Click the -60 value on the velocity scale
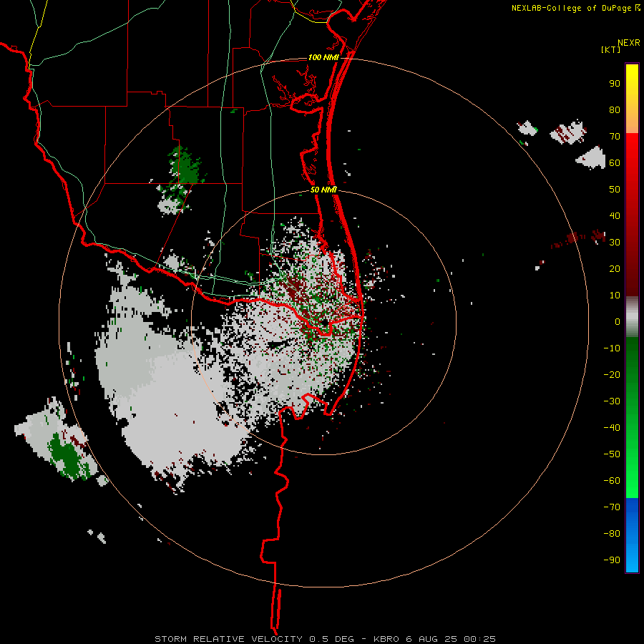The width and height of the screenshot is (644, 644). pos(612,481)
